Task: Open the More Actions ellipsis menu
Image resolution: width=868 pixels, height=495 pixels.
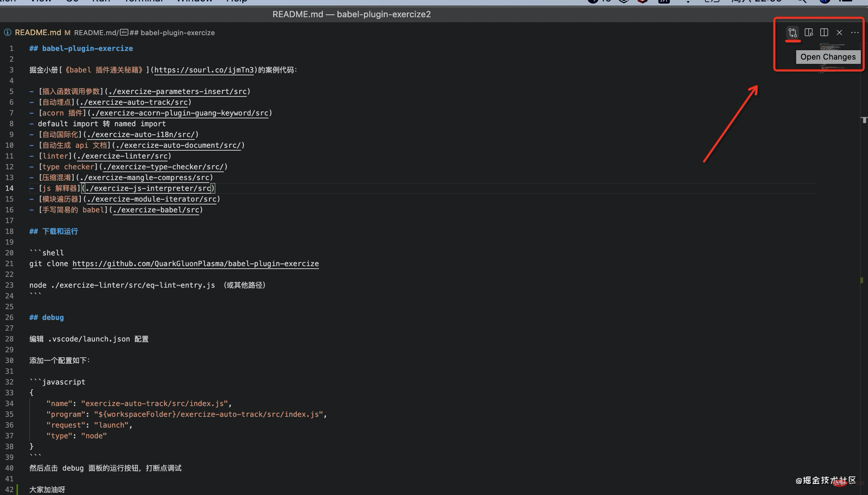Action: [855, 33]
